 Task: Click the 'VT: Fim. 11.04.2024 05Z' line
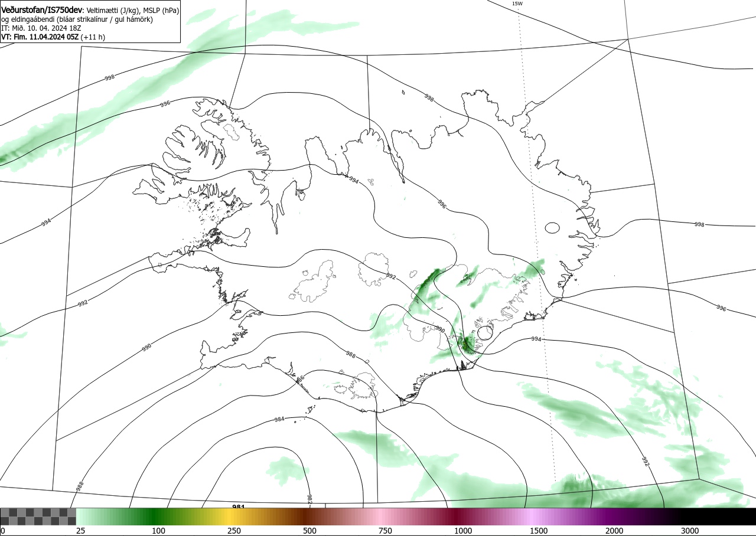53,37
